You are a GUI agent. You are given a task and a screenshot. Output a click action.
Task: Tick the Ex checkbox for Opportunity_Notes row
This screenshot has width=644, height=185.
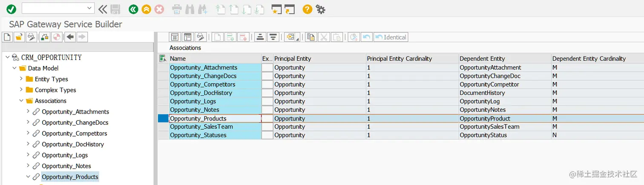267,110
